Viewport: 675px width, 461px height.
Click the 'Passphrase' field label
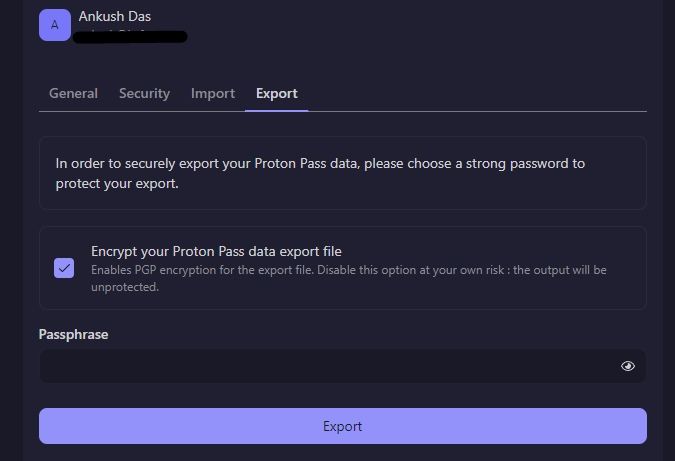[x=73, y=334]
